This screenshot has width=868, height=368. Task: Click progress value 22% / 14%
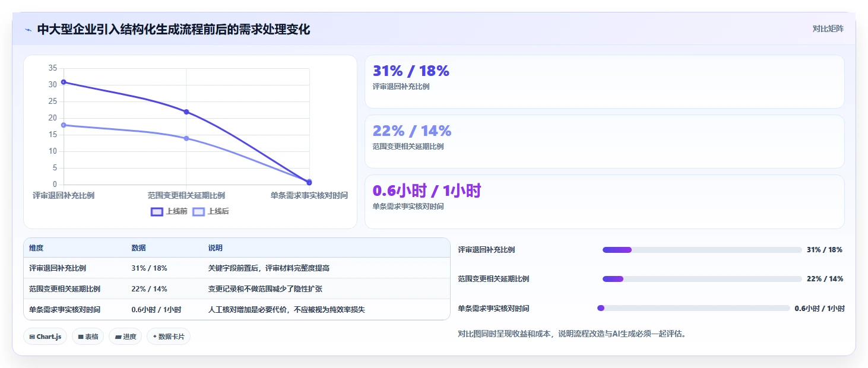[x=825, y=279]
